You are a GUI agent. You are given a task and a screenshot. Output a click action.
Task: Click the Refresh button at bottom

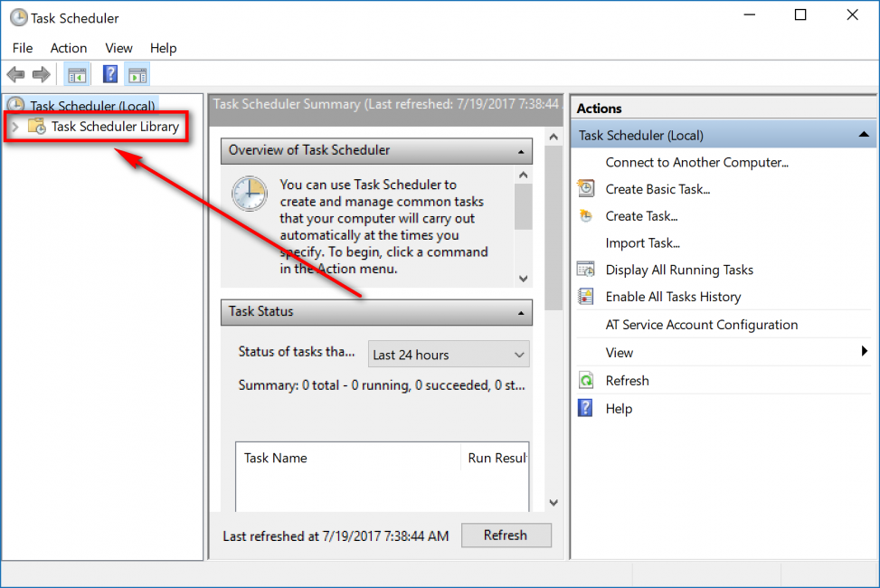[x=506, y=536]
